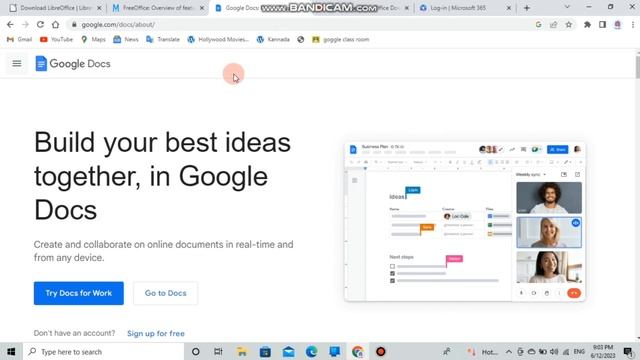Viewport: 640px width, 360px height.
Task: Open the Chrome three-dot menu
Action: (633, 24)
